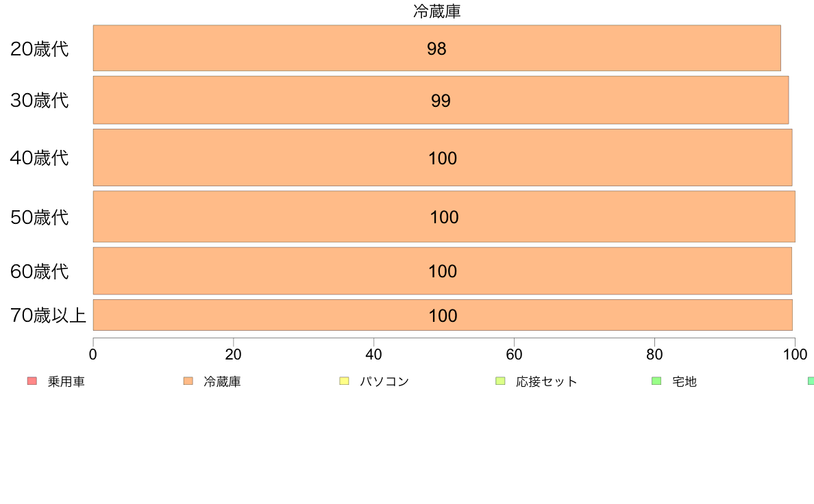Click the partially visible teal legend swatch
Viewport: 814px width, 504px height.
point(811,381)
